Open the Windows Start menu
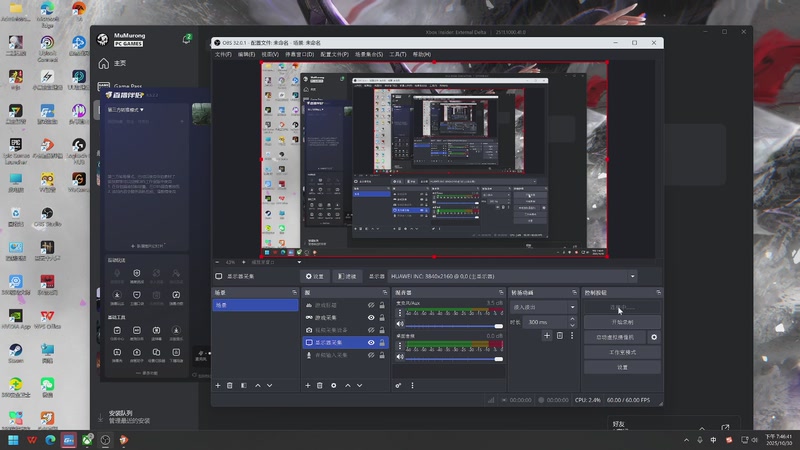The height and width of the screenshot is (450, 800). click(13, 440)
